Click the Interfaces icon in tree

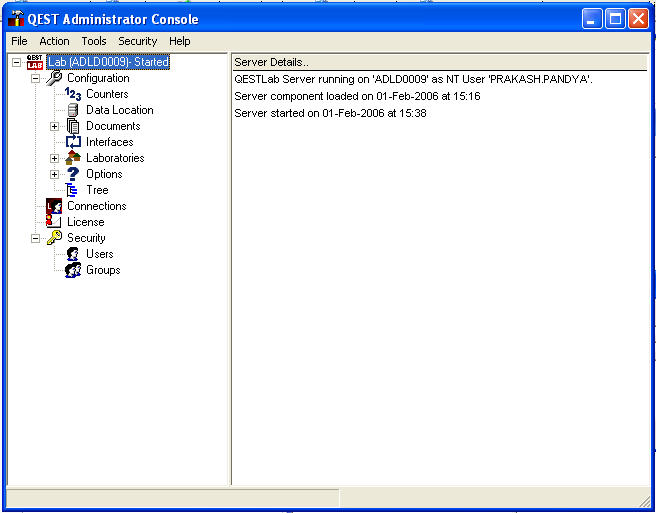pos(73,142)
